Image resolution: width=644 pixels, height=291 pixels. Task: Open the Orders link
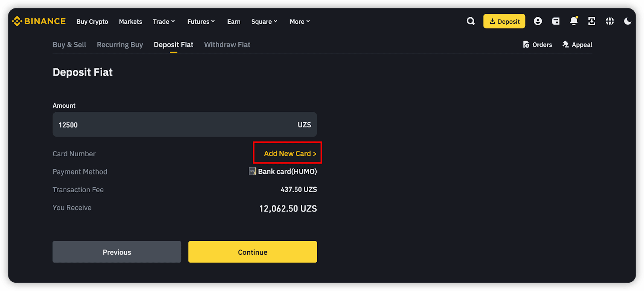537,45
